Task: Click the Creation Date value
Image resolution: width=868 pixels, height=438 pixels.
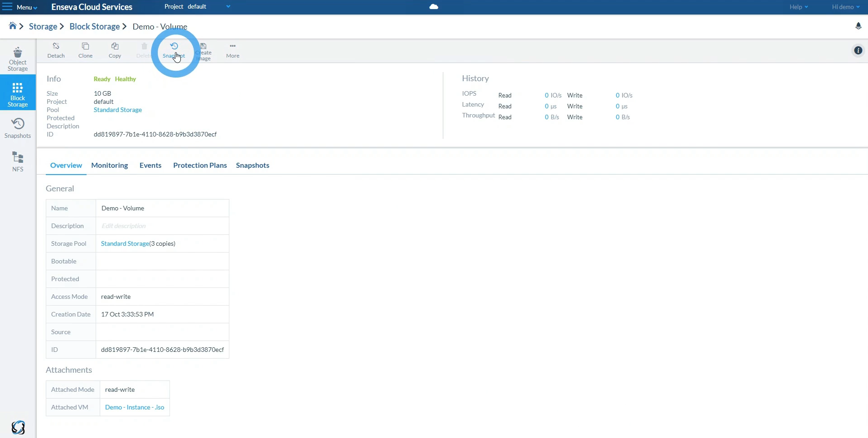Action: pyautogui.click(x=127, y=314)
